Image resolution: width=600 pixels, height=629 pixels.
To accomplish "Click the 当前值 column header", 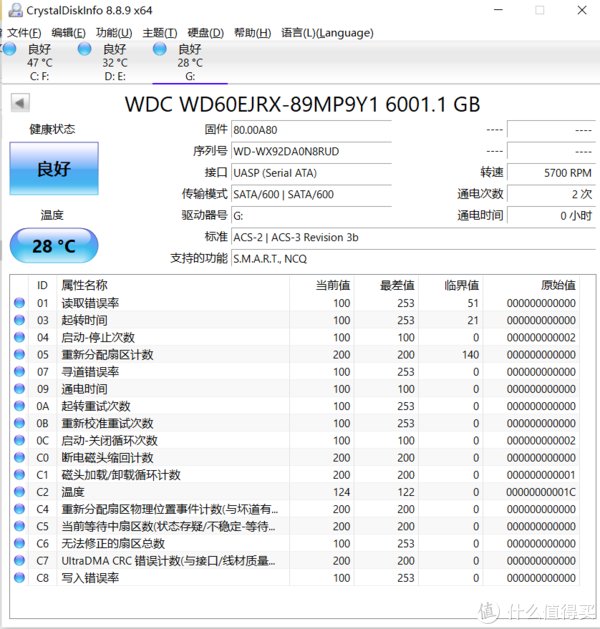I will click(x=322, y=285).
